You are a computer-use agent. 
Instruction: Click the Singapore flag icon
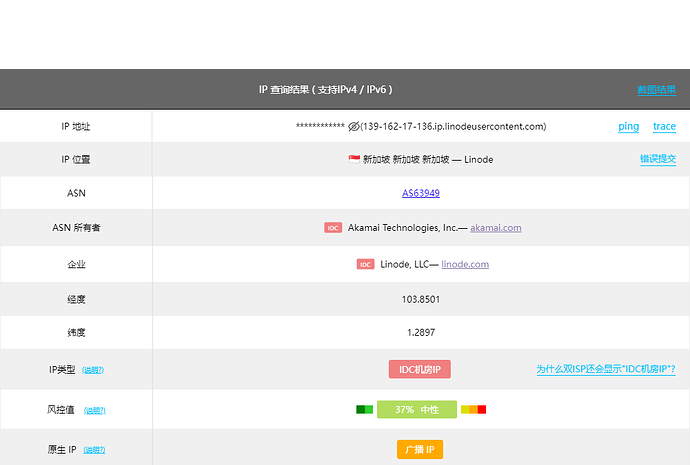tap(354, 159)
